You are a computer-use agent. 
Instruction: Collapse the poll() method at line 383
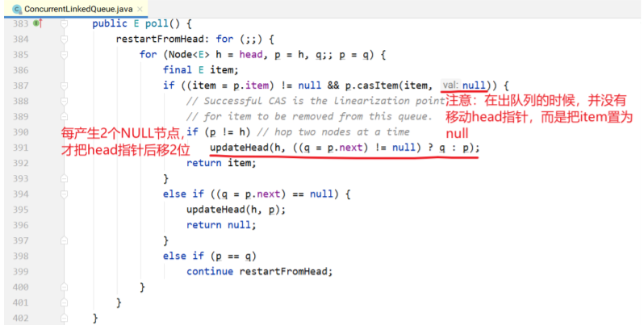(x=65, y=23)
